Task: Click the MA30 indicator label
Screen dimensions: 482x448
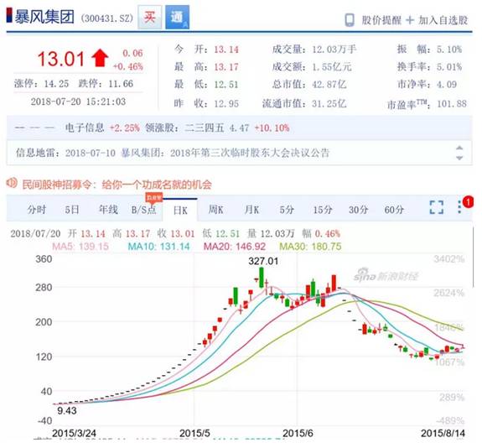Action: click(310, 246)
